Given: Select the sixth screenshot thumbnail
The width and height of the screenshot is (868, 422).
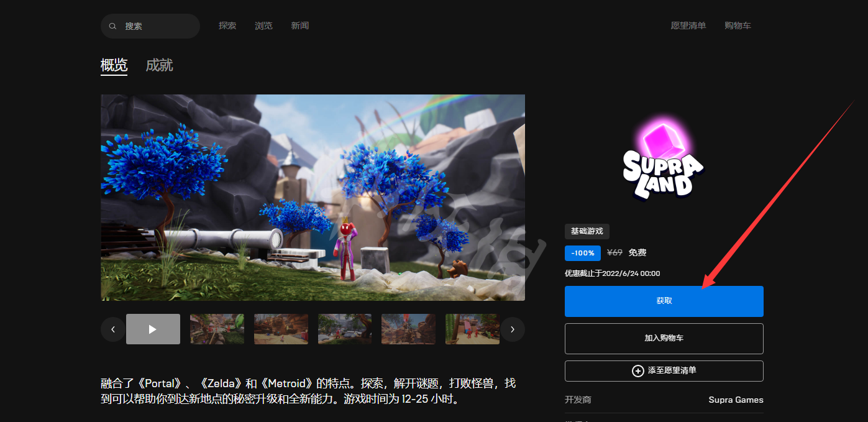Looking at the screenshot, I should pyautogui.click(x=472, y=329).
